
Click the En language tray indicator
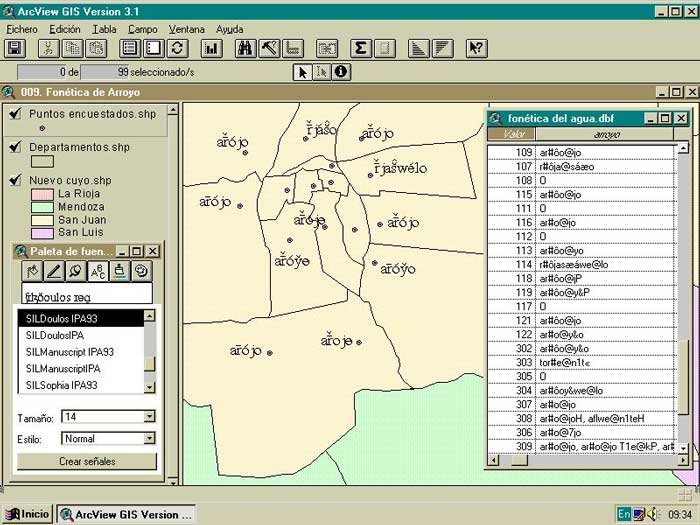(x=624, y=514)
